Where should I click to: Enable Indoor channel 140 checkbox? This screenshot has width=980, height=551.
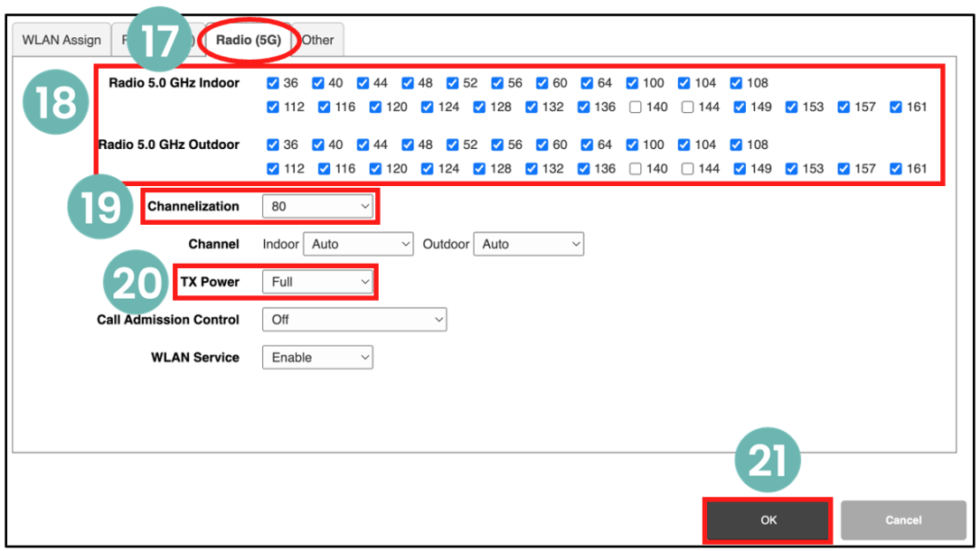(x=636, y=107)
